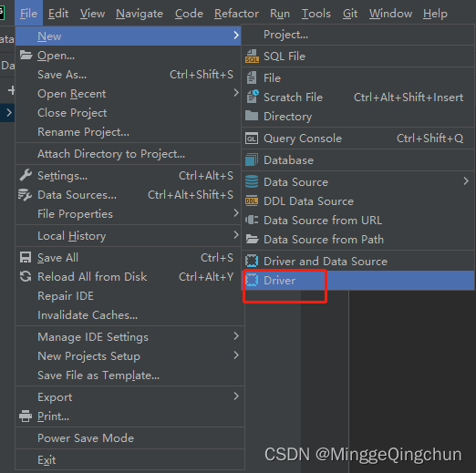
Task: Click the SQL File icon in New submenu
Action: (x=252, y=57)
